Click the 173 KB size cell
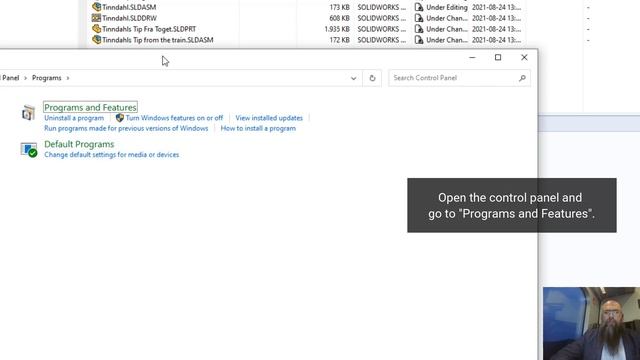This screenshot has width=640, height=360. pos(340,7)
